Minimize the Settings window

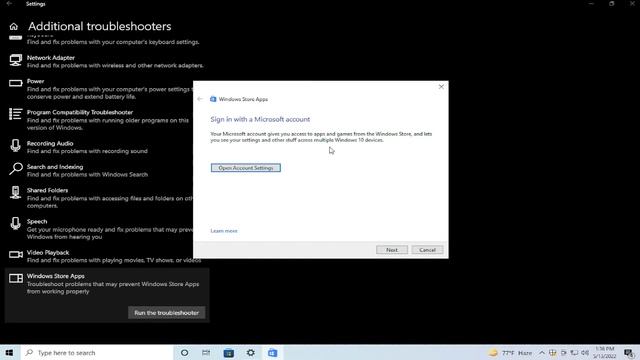[x=591, y=4]
